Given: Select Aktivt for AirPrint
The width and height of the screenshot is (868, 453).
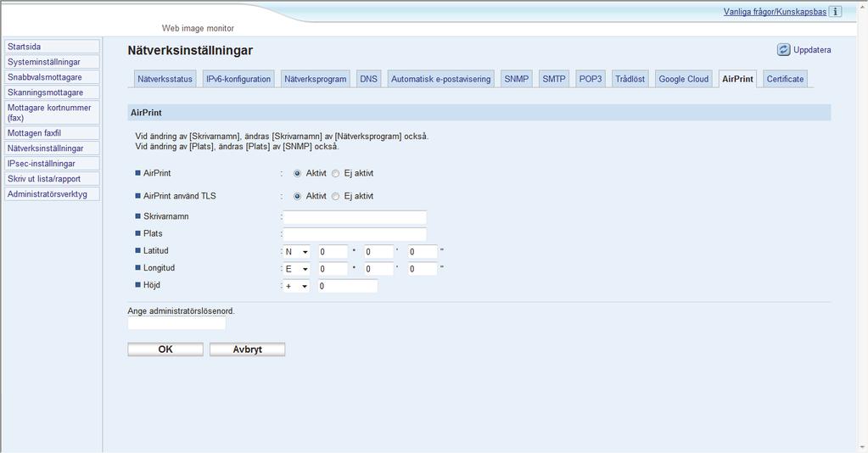Looking at the screenshot, I should coord(297,173).
